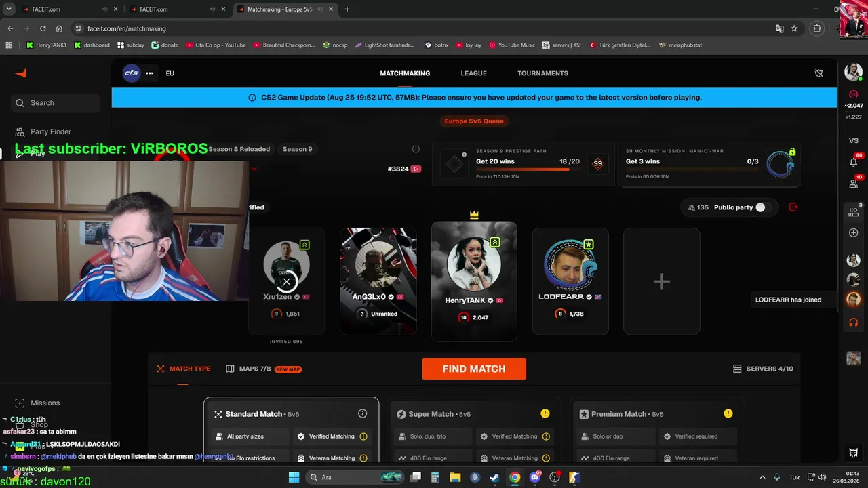Select the MATCH TYPE tab
Viewport: 868px width, 488px height.
click(x=183, y=369)
